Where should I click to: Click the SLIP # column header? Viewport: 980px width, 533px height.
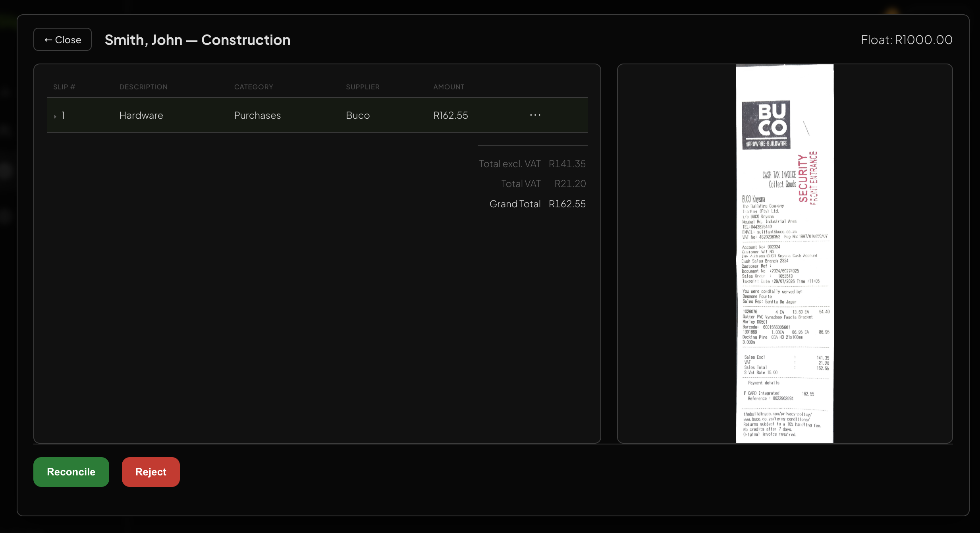coord(64,87)
